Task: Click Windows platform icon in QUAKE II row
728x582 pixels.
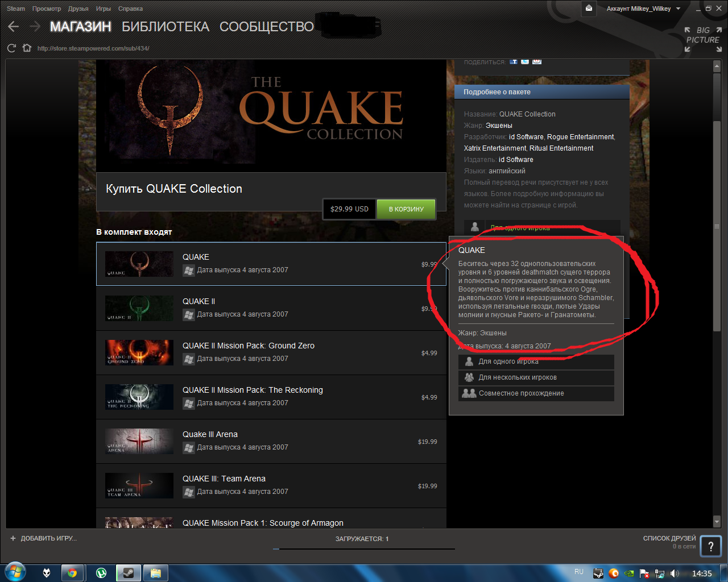Action: (x=189, y=314)
